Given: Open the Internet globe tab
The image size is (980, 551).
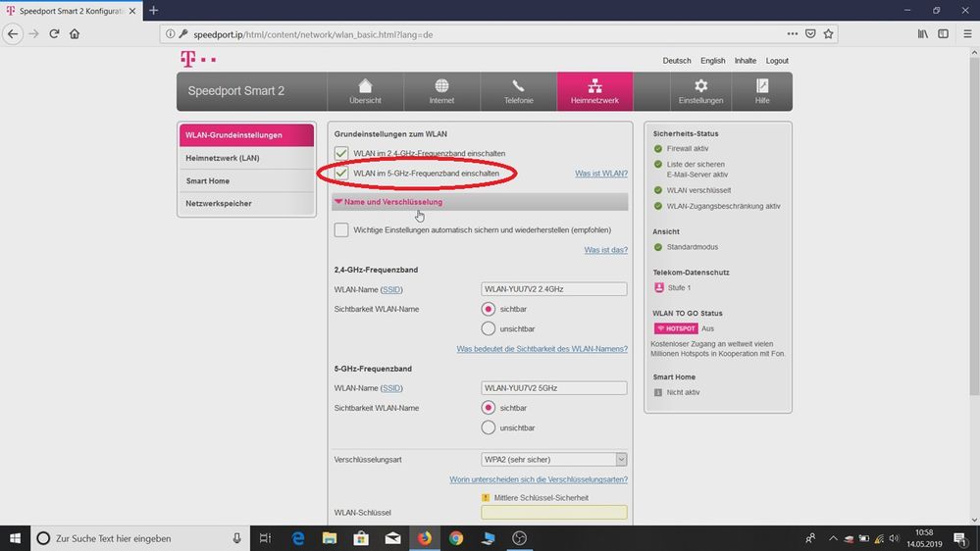Looking at the screenshot, I should click(441, 91).
